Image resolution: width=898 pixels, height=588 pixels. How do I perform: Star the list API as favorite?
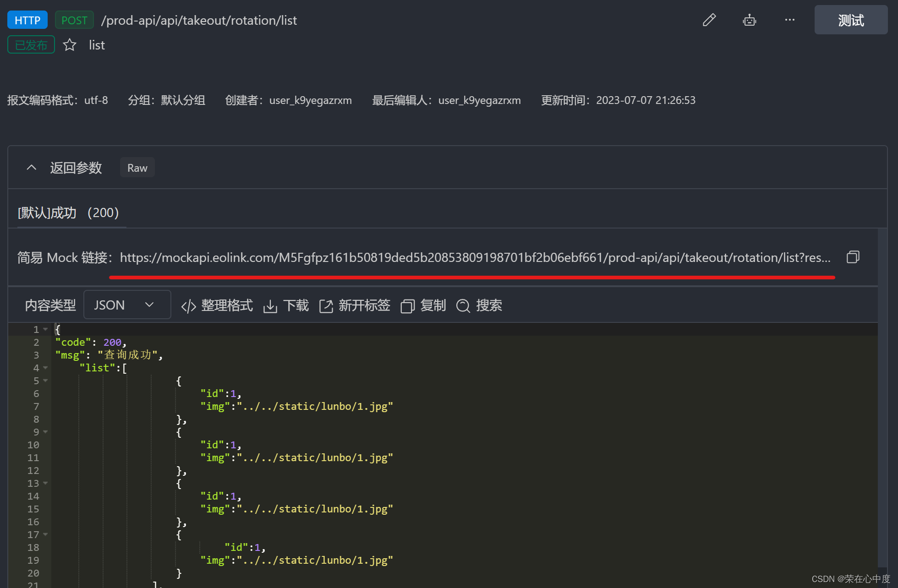(x=70, y=45)
